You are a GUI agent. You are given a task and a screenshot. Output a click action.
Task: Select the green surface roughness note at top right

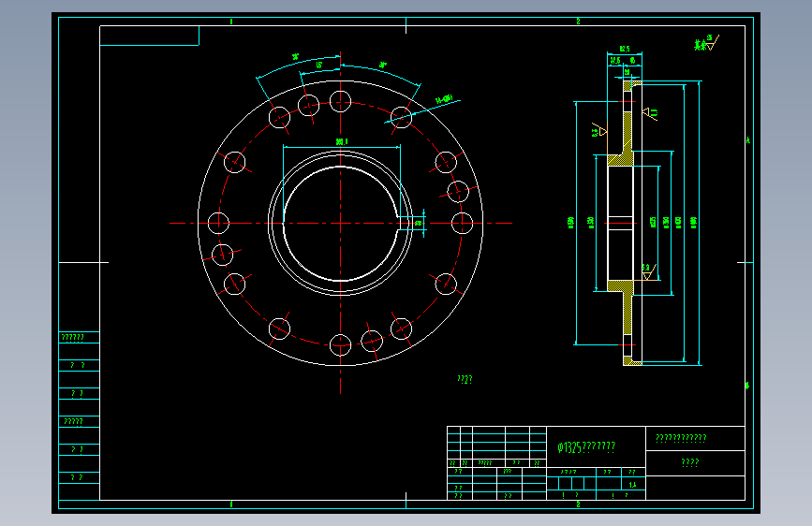pos(706,43)
